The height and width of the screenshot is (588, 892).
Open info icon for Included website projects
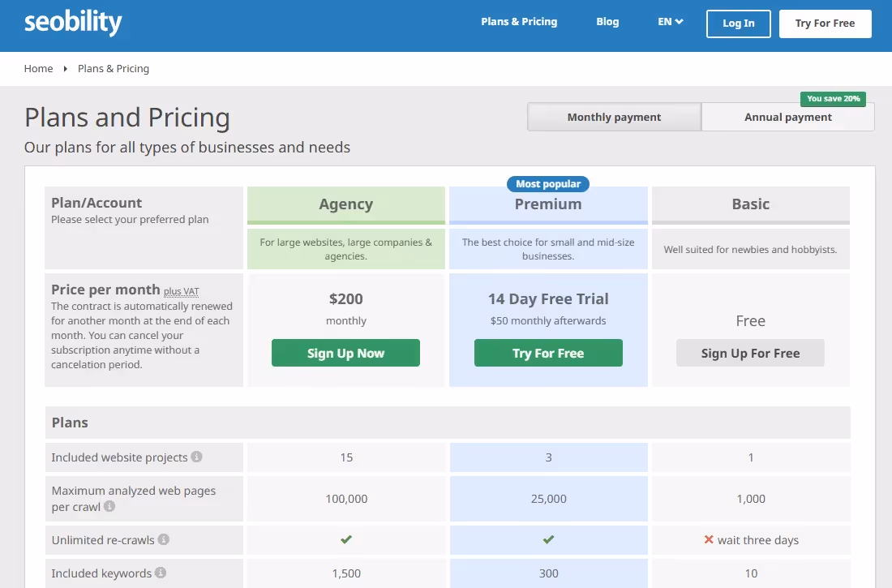tap(196, 457)
